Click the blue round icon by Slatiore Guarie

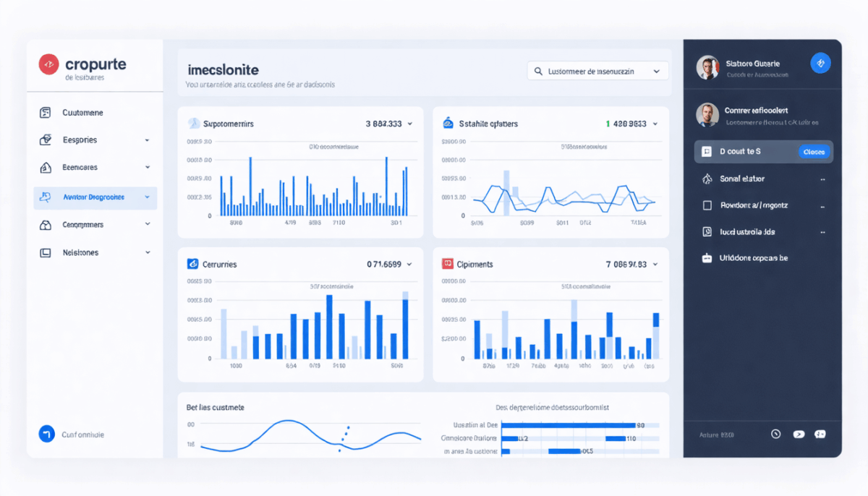pos(820,63)
